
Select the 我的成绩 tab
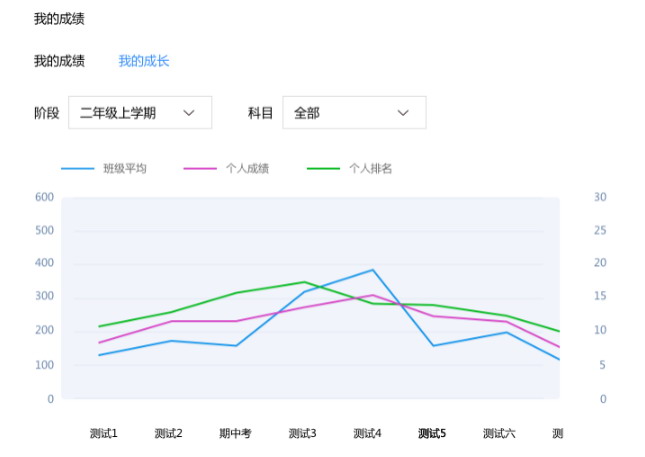pyautogui.click(x=59, y=61)
